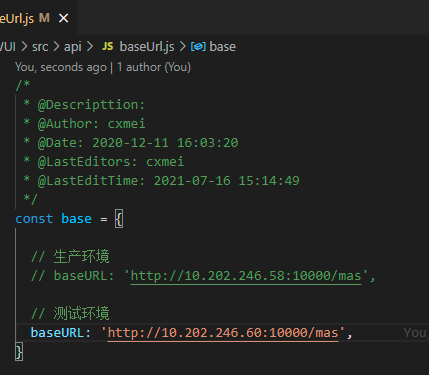Click the base symbol icon in breadcrumb
Viewport: 429px width, 375px height.
click(198, 47)
